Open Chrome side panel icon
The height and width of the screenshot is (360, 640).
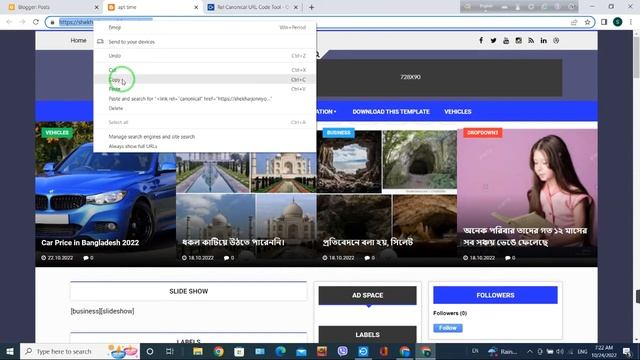(x=604, y=22)
